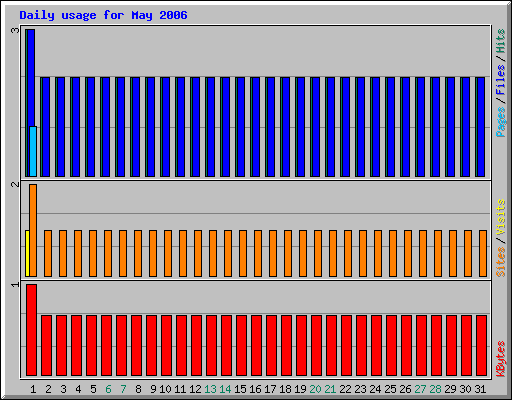This screenshot has height=400, width=512.
Task: Click green weekend day label "27"
Action: pyautogui.click(x=420, y=389)
